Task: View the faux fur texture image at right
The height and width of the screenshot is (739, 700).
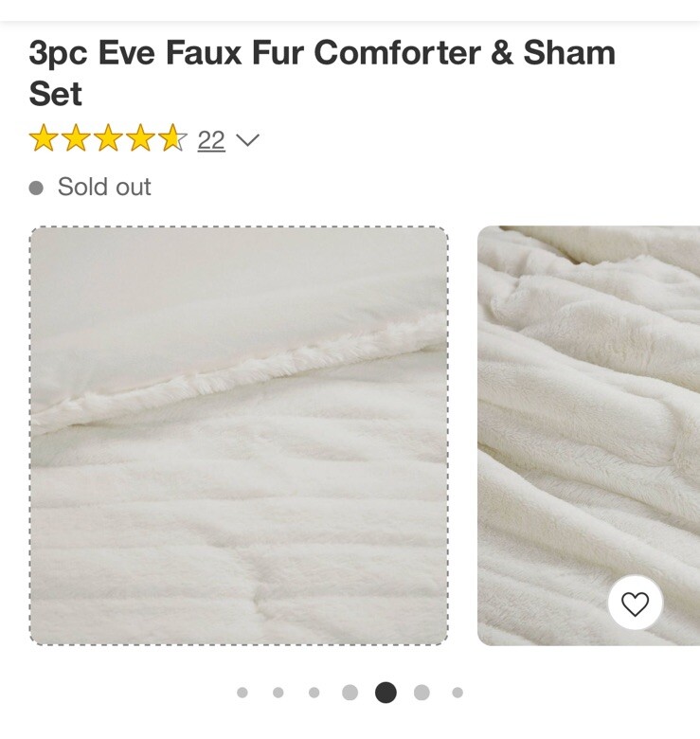Action: 589,436
